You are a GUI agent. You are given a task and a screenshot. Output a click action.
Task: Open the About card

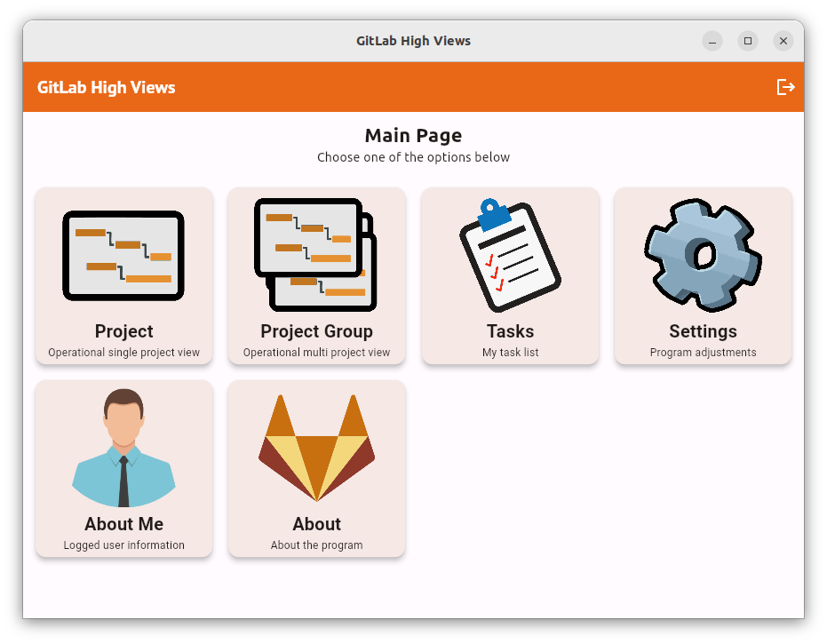tap(316, 469)
